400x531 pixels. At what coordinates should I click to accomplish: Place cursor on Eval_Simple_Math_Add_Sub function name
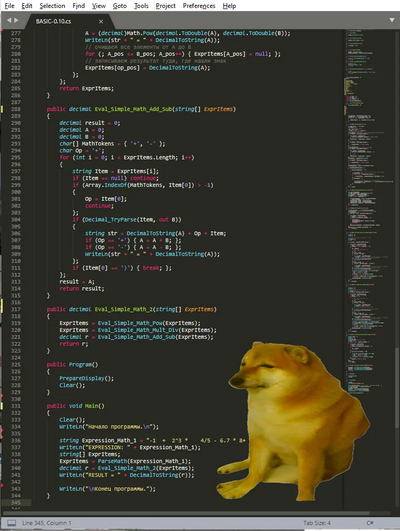click(x=133, y=109)
